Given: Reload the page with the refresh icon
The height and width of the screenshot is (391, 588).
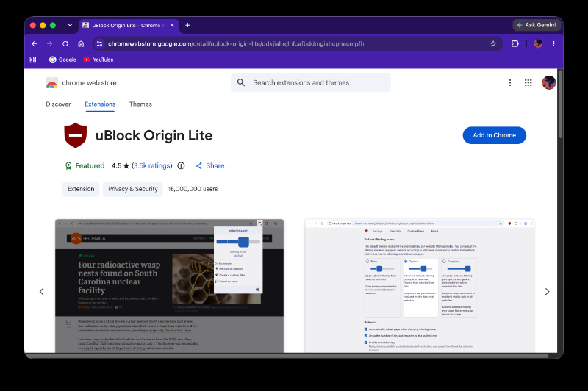Looking at the screenshot, I should [65, 44].
